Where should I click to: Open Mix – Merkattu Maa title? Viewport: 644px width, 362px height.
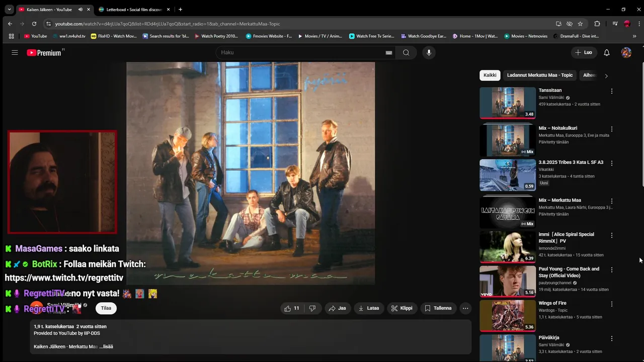[x=560, y=200]
